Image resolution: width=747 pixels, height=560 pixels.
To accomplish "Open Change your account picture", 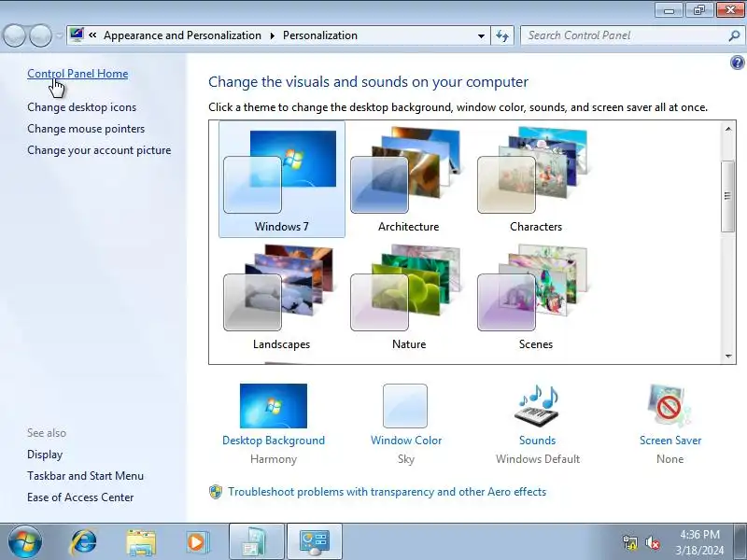I will click(x=99, y=150).
